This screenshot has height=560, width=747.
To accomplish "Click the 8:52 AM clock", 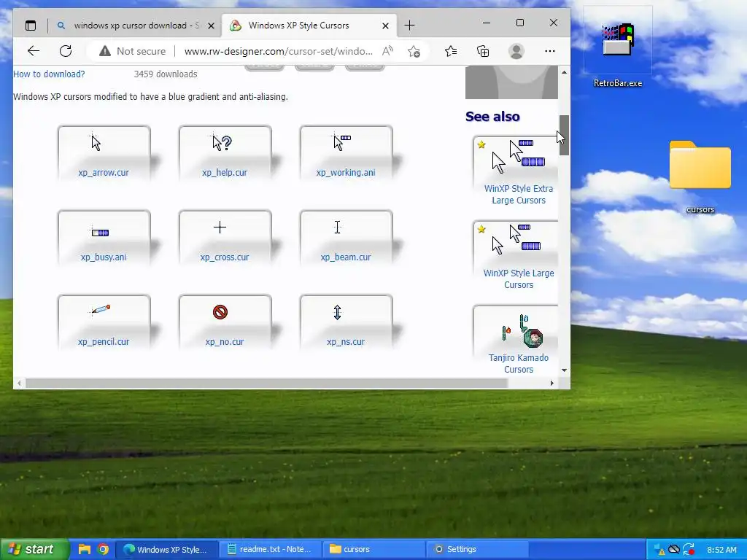I will (721, 550).
